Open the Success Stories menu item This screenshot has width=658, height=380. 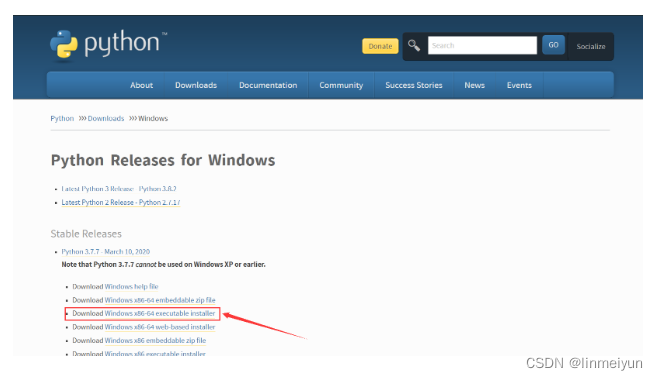414,85
